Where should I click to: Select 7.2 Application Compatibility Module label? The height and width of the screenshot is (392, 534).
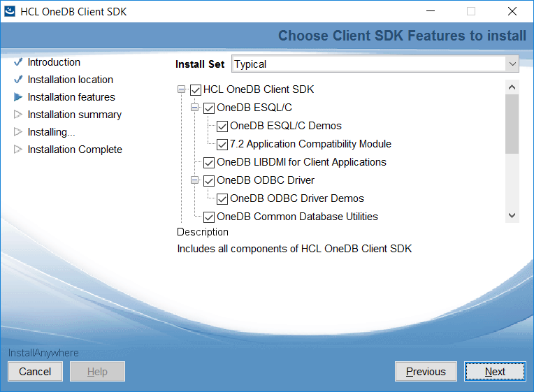(x=310, y=144)
